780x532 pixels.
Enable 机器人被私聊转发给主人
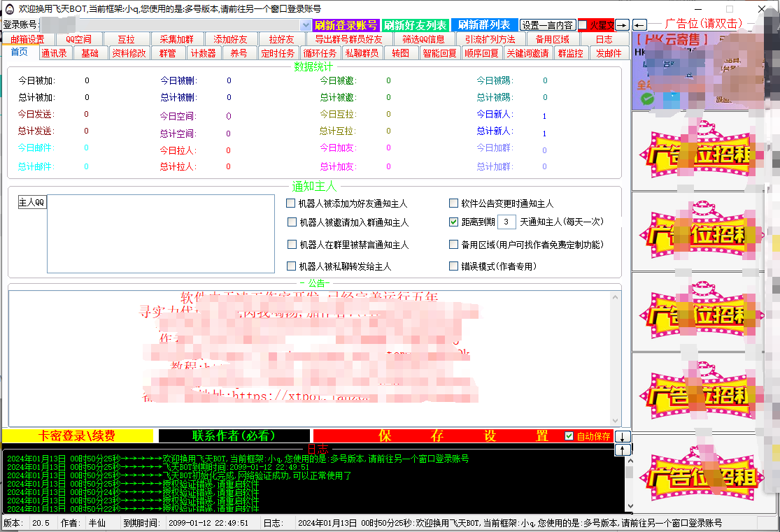292,266
